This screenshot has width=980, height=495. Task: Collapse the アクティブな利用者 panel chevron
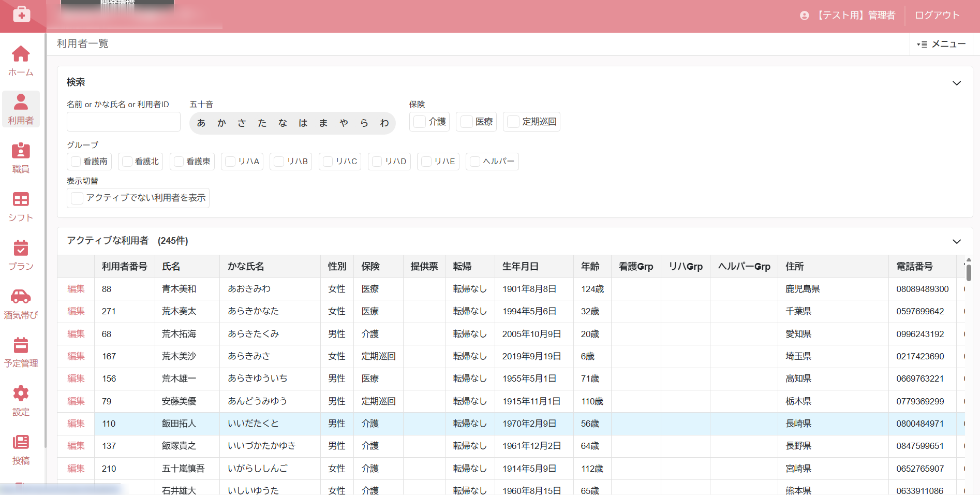[x=957, y=241]
